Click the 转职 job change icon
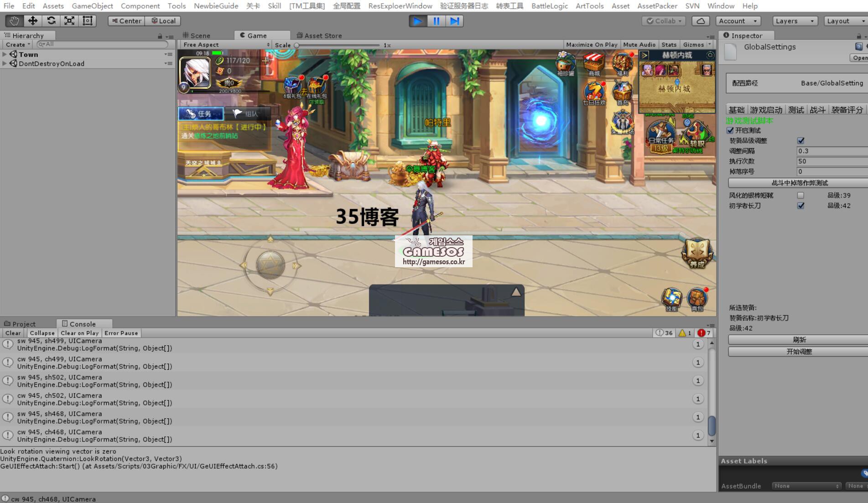Image resolution: width=868 pixels, height=503 pixels. pyautogui.click(x=696, y=135)
